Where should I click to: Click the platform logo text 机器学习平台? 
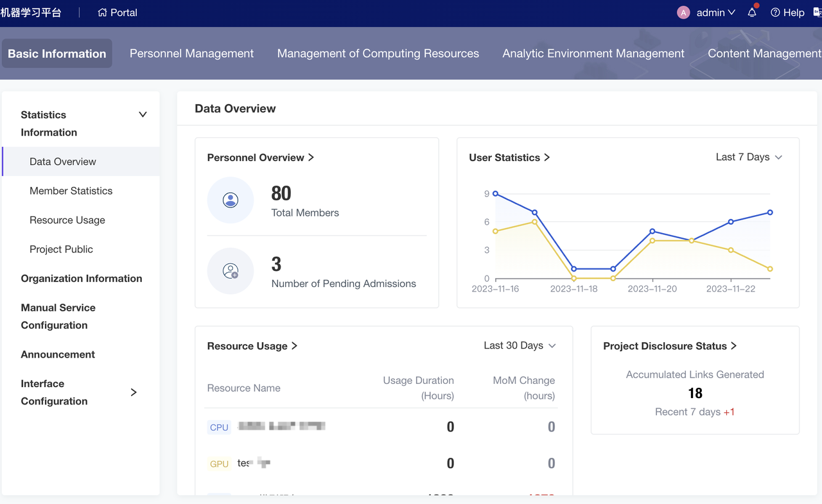31,13
